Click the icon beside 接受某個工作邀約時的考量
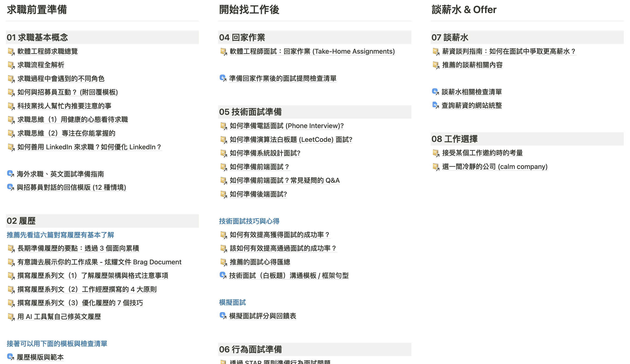The height and width of the screenshot is (364, 630). coord(436,153)
